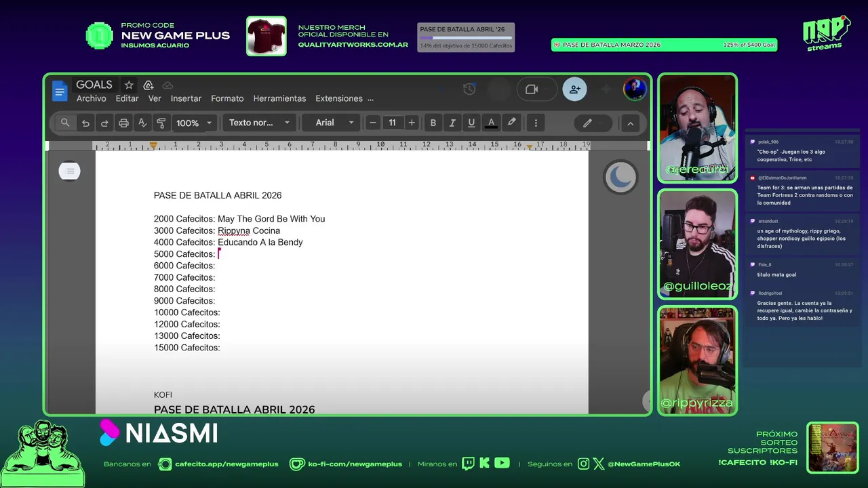
Task: Click the Instagram icon in the footer
Action: 584,464
